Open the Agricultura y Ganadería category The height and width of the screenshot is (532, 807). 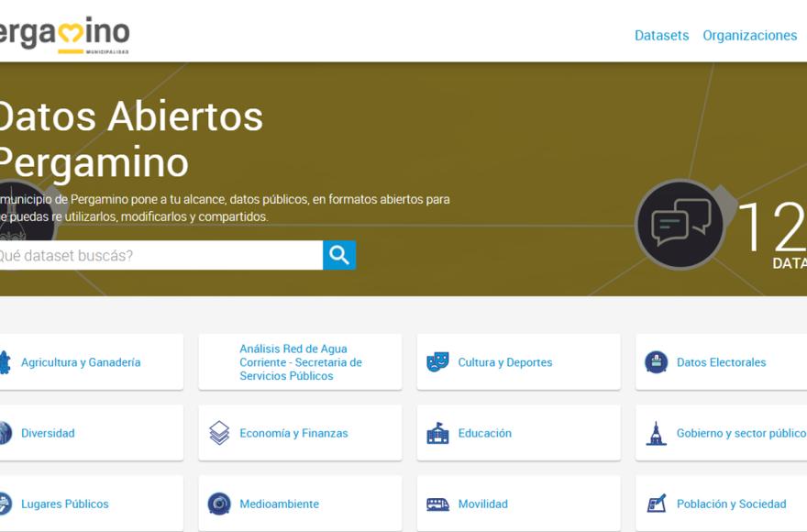click(x=81, y=362)
